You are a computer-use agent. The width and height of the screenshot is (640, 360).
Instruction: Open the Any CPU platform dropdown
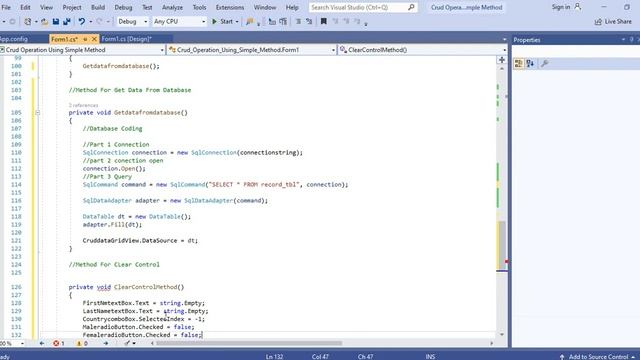(179, 22)
